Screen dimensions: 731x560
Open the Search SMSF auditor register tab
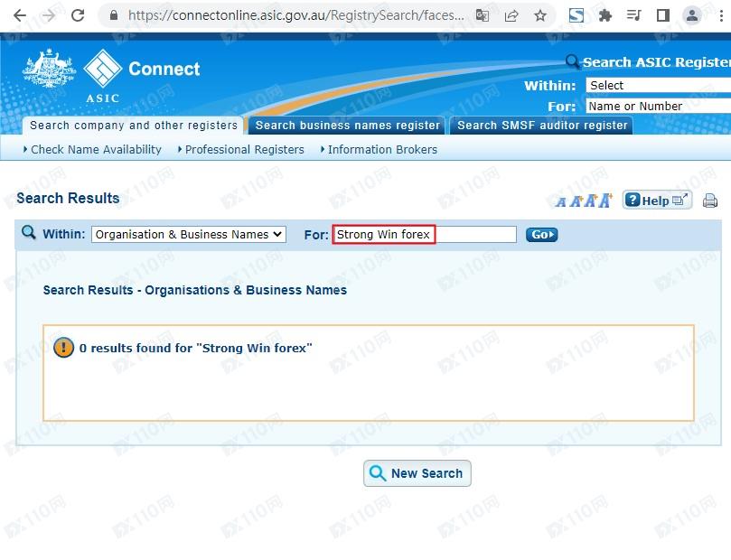pos(541,126)
